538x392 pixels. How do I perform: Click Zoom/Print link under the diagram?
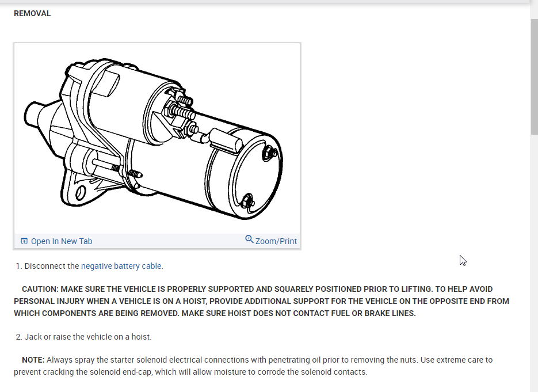point(276,241)
